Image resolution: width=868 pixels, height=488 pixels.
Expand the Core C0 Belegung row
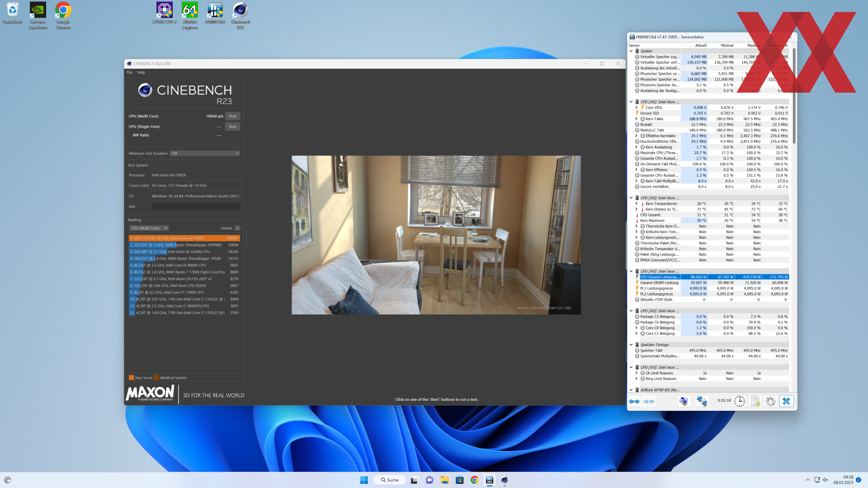pos(637,328)
